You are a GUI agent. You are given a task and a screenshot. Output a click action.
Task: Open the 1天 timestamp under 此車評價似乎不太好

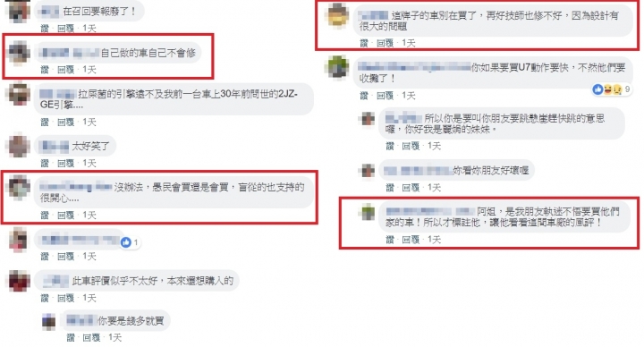click(x=89, y=298)
